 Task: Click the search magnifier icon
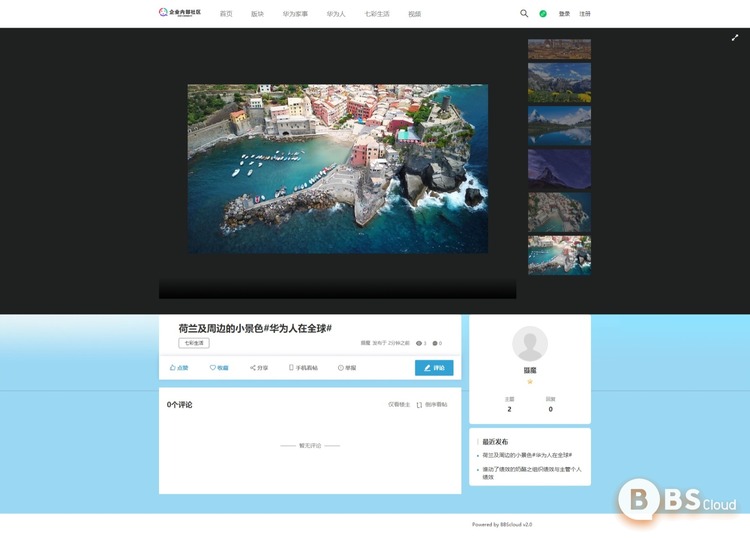point(524,13)
